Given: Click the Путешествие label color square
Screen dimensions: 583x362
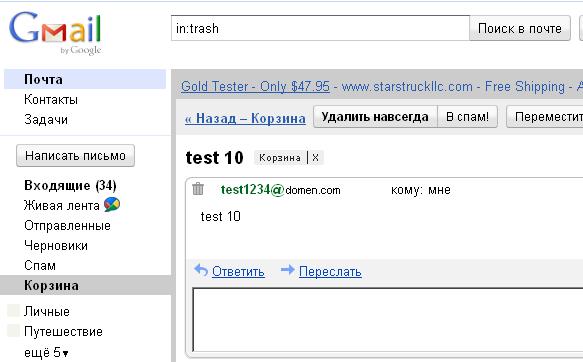Looking at the screenshot, I should tap(13, 331).
